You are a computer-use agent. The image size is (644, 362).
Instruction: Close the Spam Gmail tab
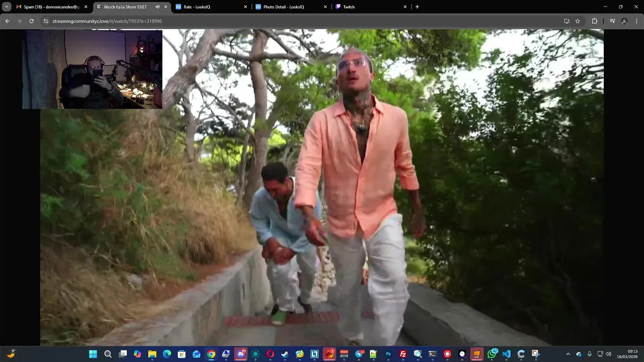click(86, 7)
